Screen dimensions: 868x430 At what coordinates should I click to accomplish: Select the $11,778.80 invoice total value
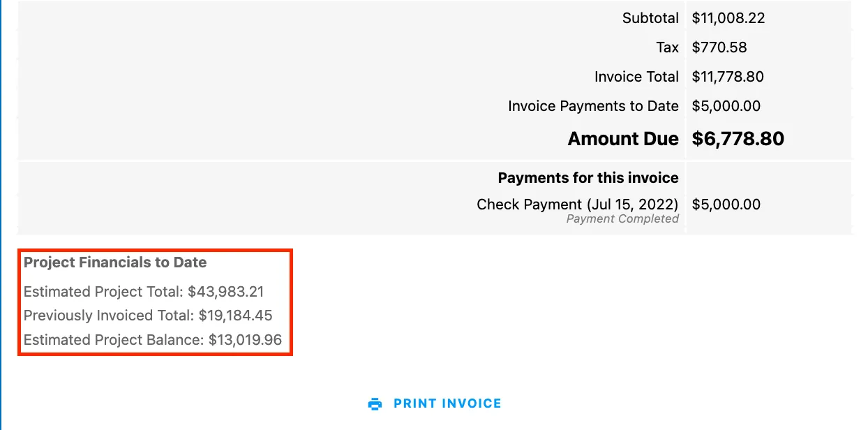point(728,77)
